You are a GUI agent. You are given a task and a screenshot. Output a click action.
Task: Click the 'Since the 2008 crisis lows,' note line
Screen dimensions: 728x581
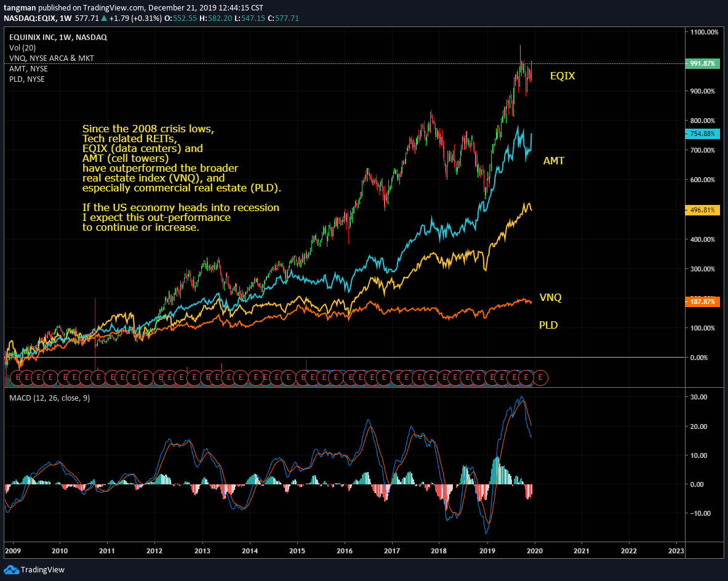point(148,129)
